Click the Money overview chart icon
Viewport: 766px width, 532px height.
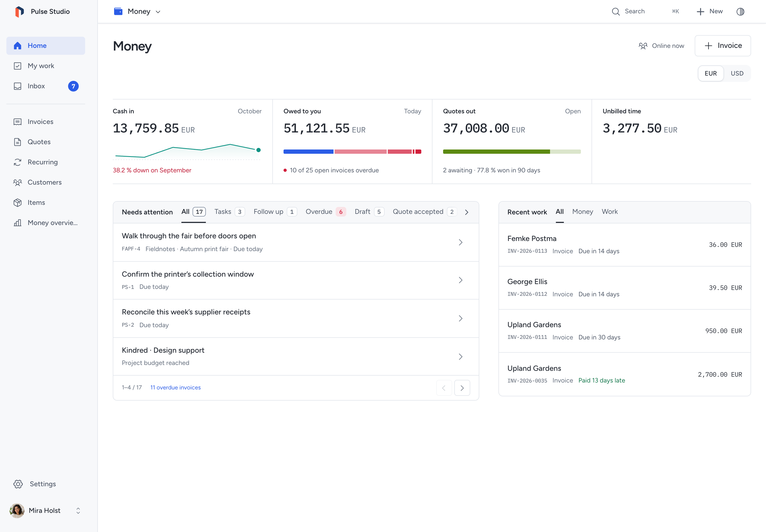[18, 223]
